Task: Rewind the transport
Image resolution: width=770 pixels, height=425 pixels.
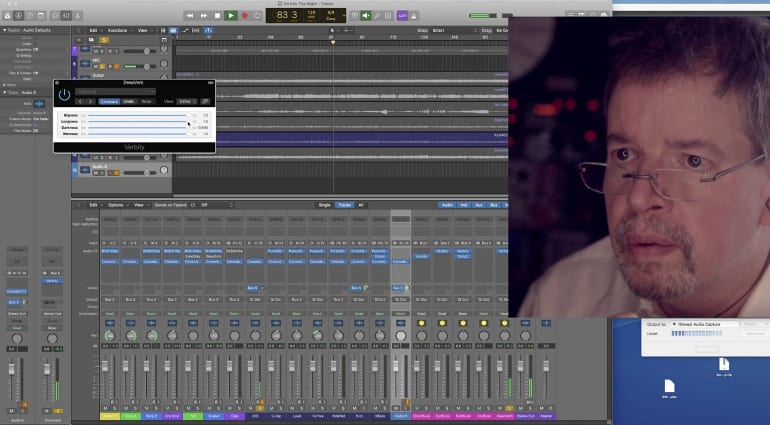Action: click(190, 16)
